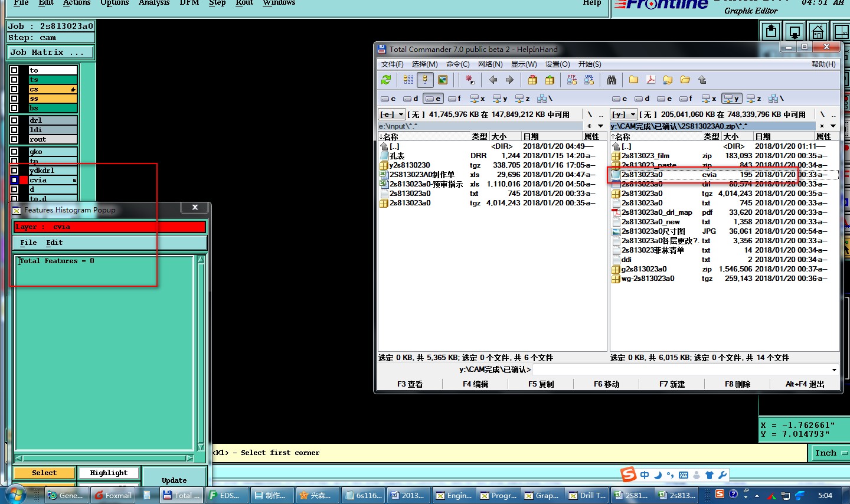Select drive c in left panel drive bar
This screenshot has width=850, height=504.
click(x=388, y=99)
